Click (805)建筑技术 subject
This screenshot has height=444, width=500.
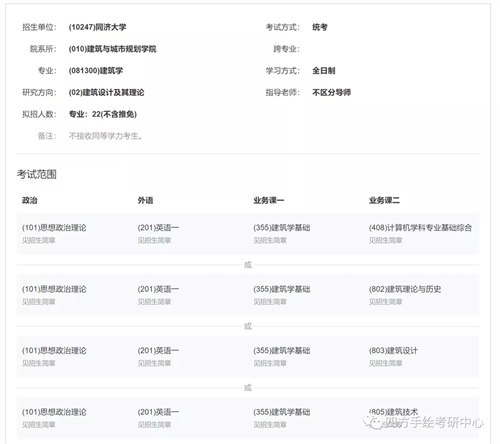coord(393,412)
